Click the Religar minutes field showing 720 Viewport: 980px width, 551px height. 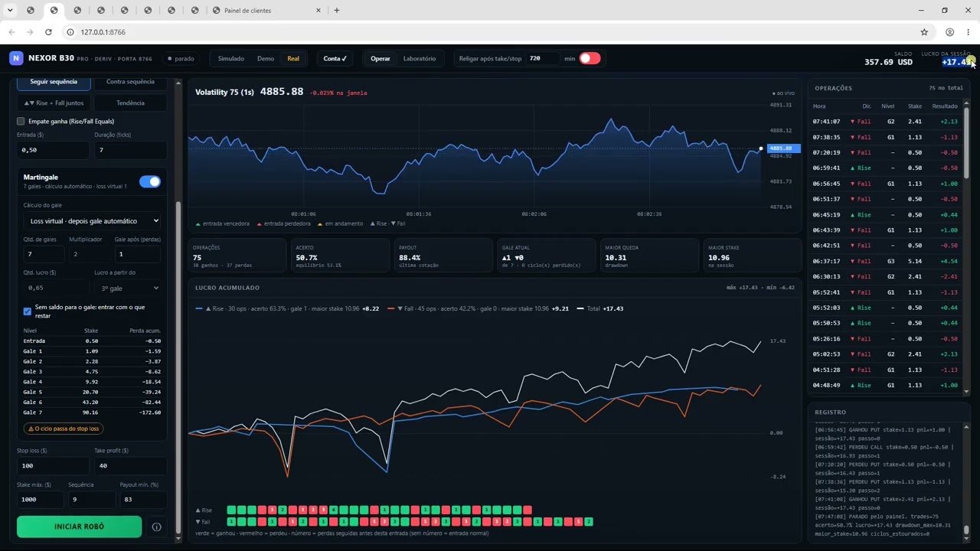542,58
